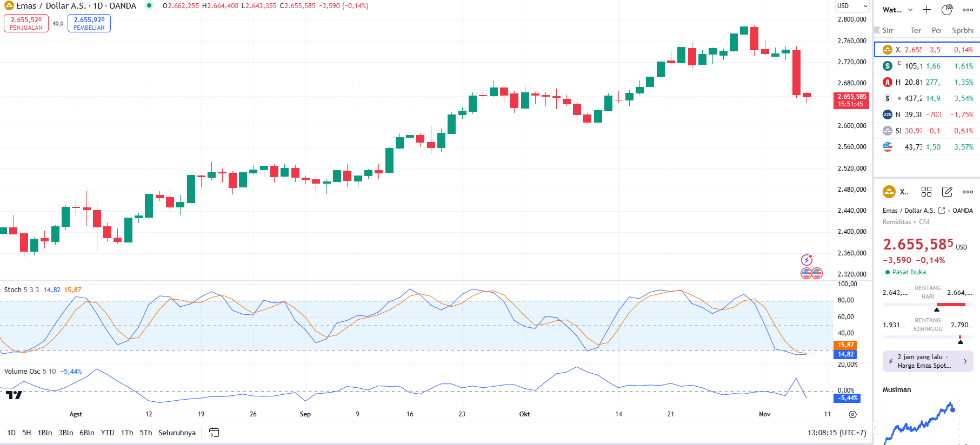Expand the gold spot price news item
980x445 pixels.
[x=928, y=361]
